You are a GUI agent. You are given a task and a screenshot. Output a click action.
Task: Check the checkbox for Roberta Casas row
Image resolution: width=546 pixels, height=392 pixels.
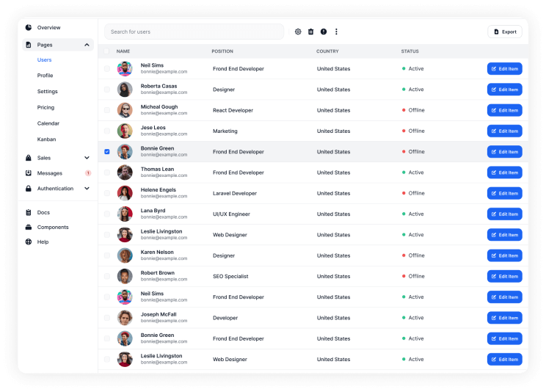(107, 90)
